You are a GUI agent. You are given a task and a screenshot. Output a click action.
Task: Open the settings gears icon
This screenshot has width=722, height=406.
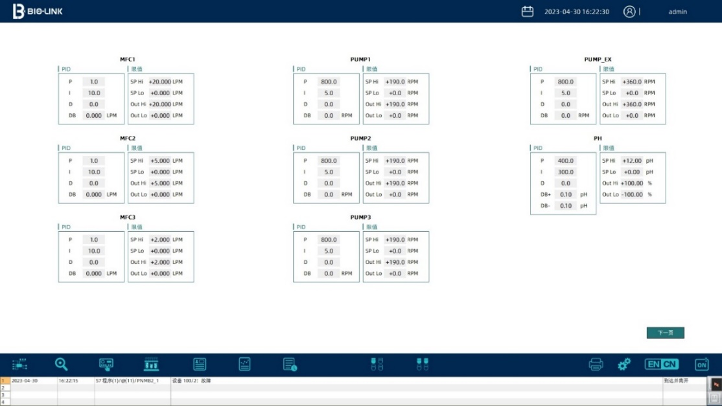pos(624,364)
